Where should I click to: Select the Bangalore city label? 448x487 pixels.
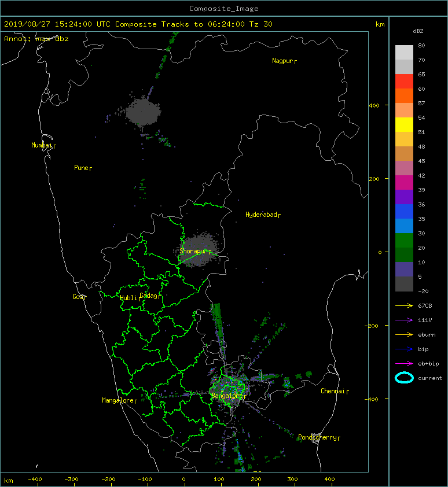point(227,396)
